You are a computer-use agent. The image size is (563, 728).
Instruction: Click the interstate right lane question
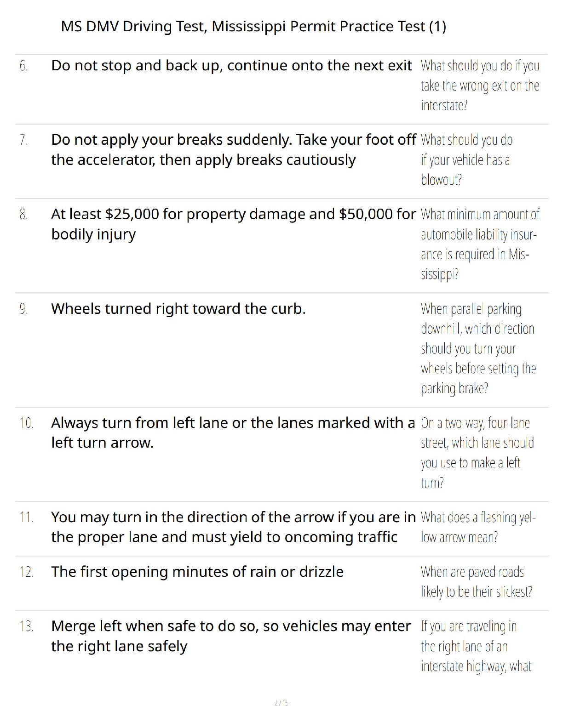pyautogui.click(x=476, y=646)
